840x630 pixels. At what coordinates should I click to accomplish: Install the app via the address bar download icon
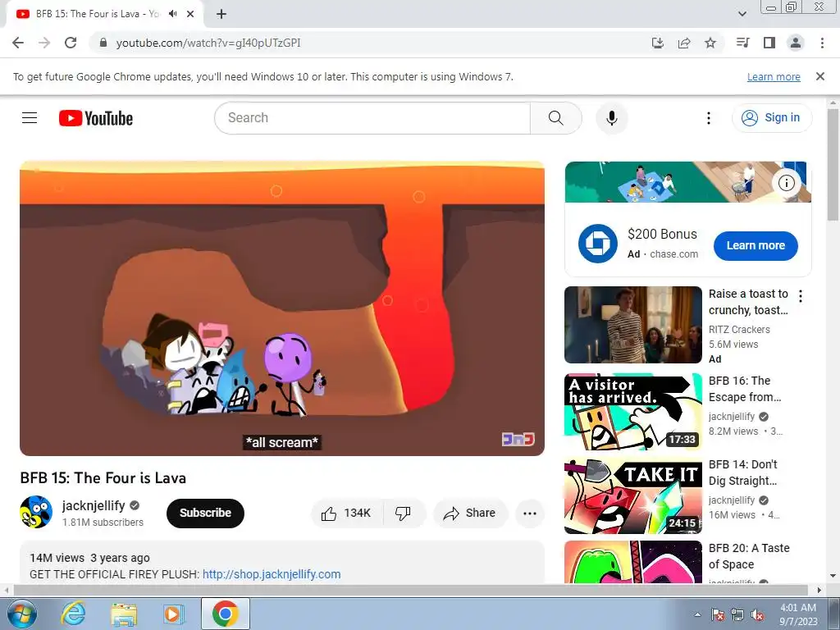pyautogui.click(x=658, y=43)
